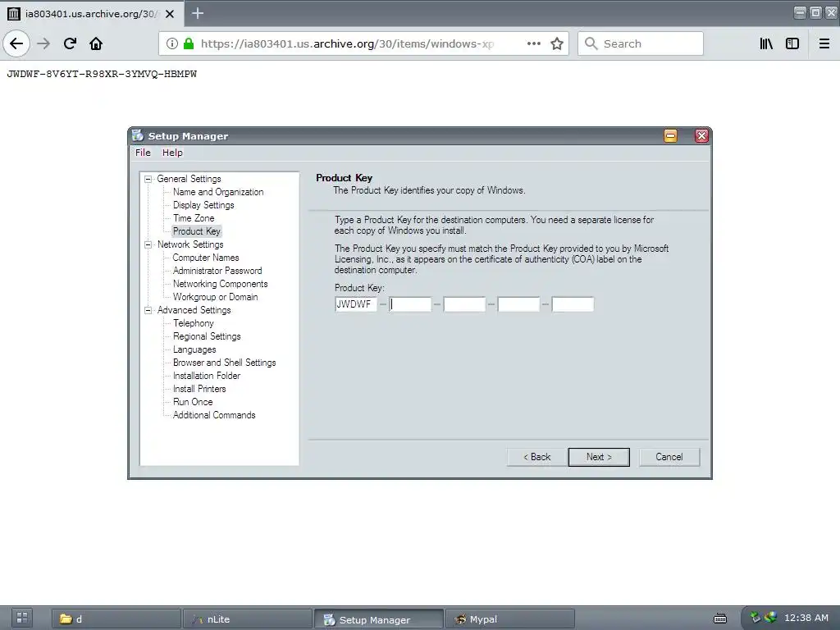Click the Cancel button
The height and width of the screenshot is (630, 840).
coord(669,457)
